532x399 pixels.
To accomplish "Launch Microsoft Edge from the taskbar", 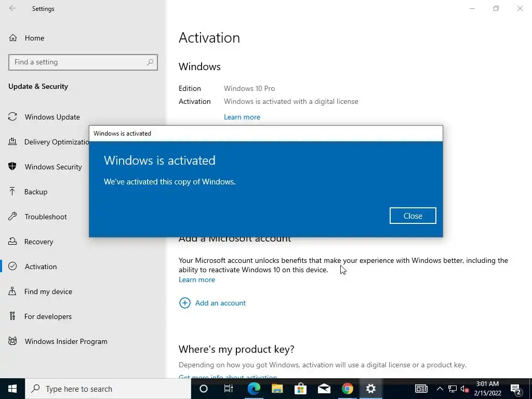I will [254, 389].
